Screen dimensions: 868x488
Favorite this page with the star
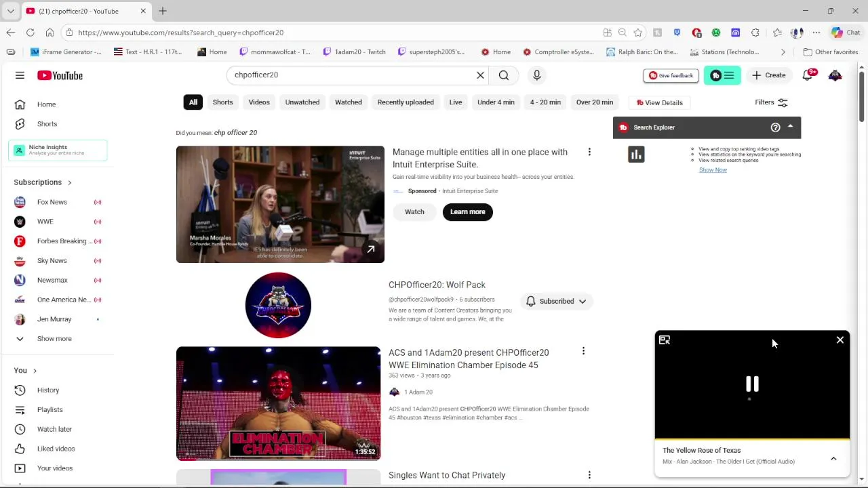pos(637,33)
